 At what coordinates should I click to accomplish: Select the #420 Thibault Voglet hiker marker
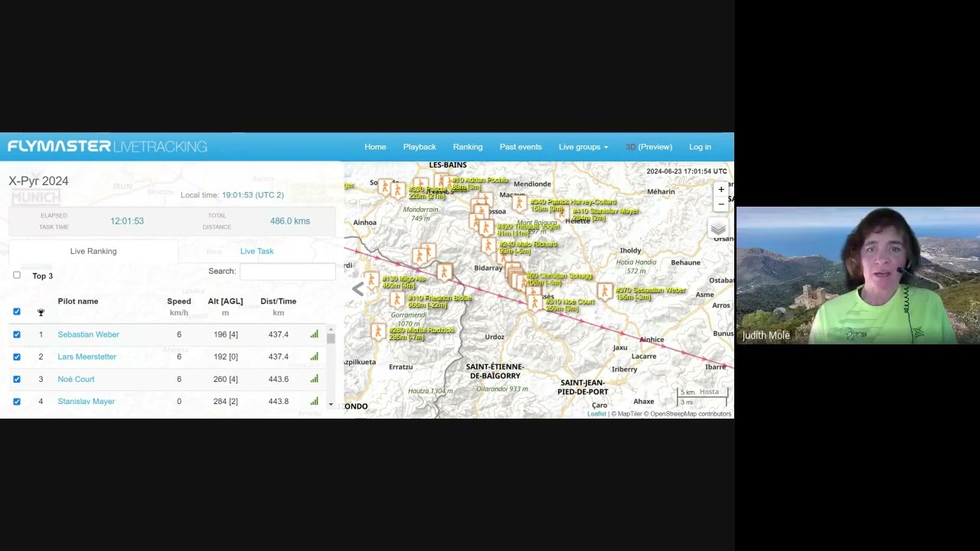[x=485, y=227]
